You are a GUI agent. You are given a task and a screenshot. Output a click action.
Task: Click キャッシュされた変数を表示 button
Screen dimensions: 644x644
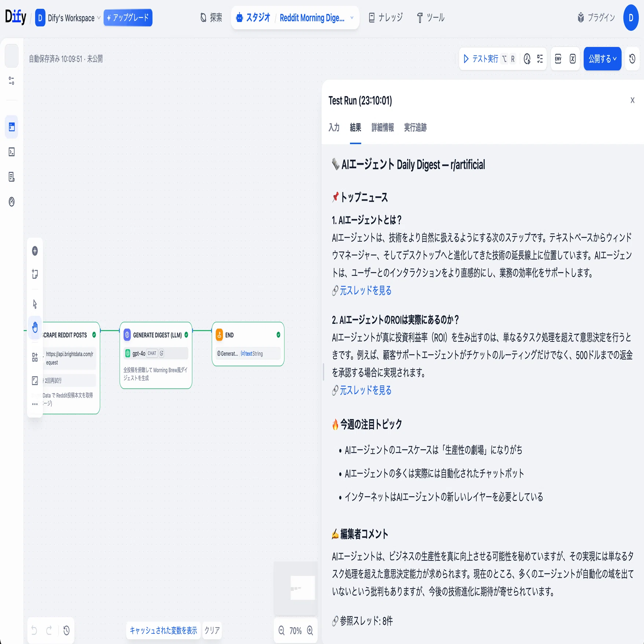point(164,630)
